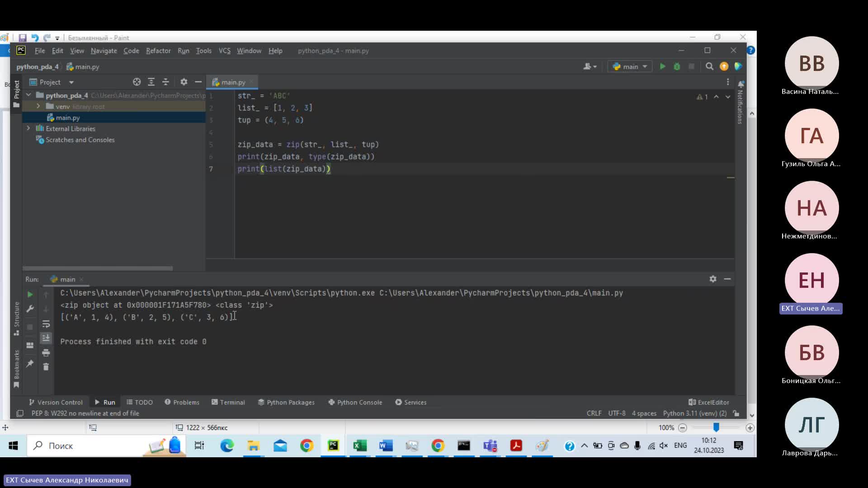Open Run tool window gear settings
Screen dimensions: 868x488
pyautogui.click(x=713, y=279)
